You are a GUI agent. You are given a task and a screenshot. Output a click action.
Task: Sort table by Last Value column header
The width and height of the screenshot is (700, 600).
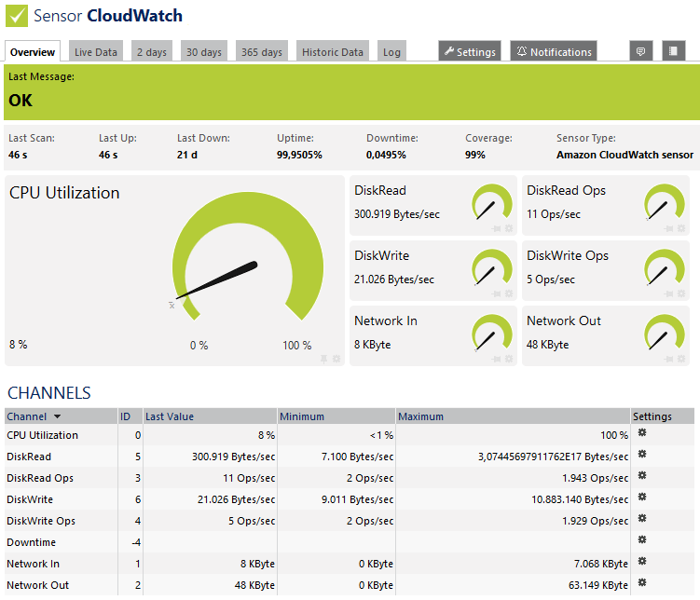point(170,416)
